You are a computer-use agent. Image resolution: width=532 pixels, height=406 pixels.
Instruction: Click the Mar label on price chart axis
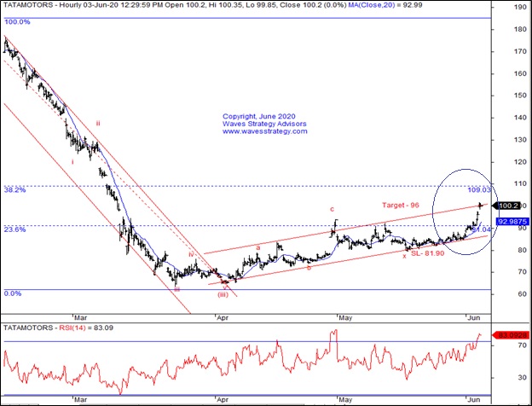80,318
